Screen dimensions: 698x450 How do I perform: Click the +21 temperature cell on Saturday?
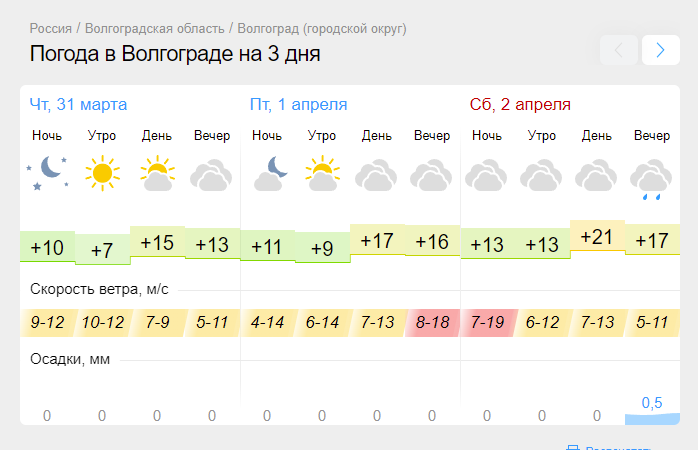(597, 236)
